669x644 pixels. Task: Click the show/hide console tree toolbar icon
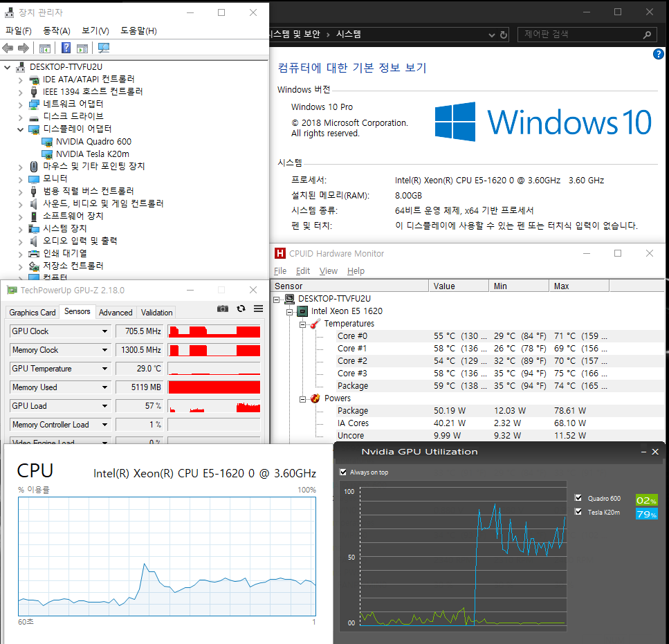(45, 48)
